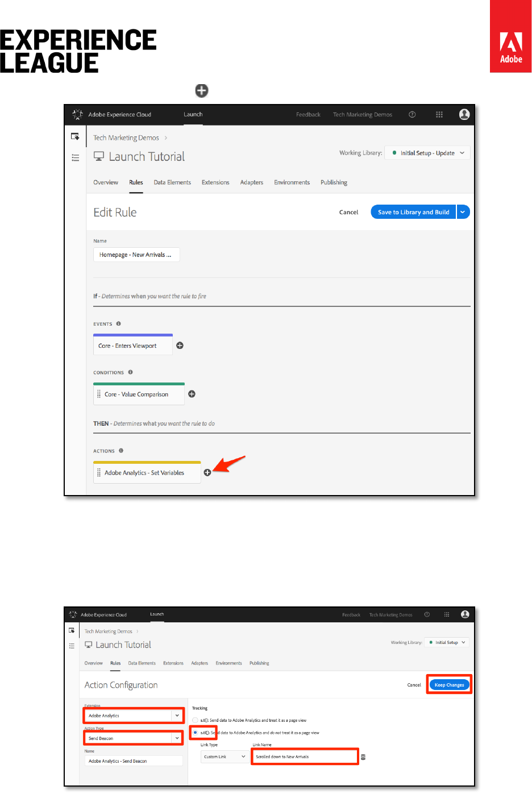This screenshot has width=532, height=794.
Task: Open the Core - Enters Viewport event card
Action: 133,344
